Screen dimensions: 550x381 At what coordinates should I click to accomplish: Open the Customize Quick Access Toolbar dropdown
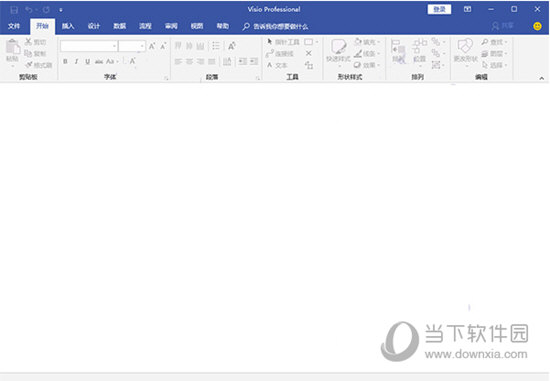point(61,10)
